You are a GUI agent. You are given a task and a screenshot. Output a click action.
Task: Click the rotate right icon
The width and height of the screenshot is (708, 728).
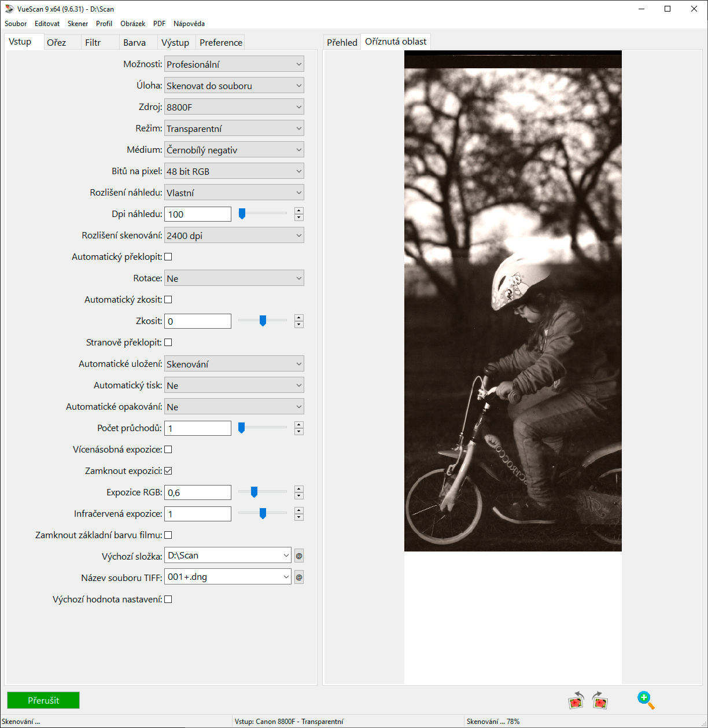[x=600, y=700]
